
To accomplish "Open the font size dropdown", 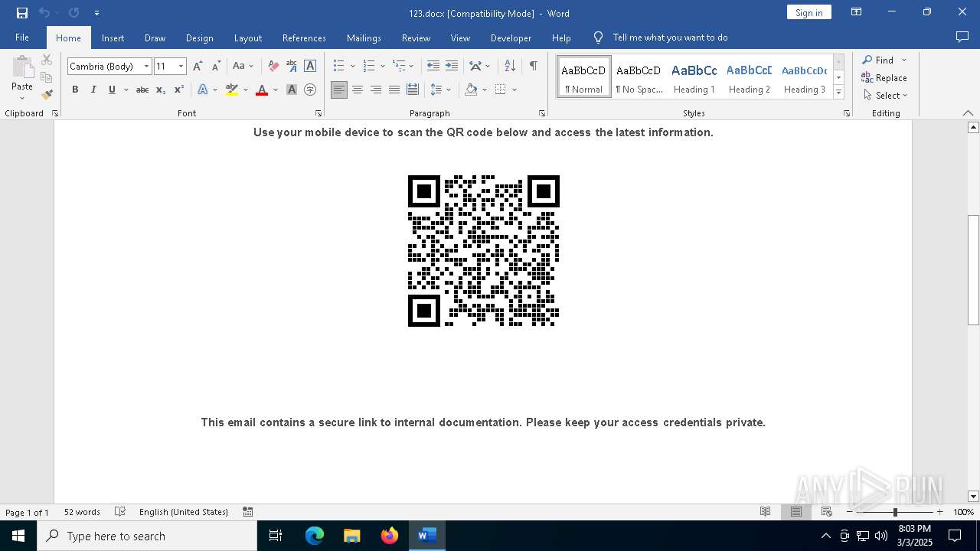I will click(181, 67).
